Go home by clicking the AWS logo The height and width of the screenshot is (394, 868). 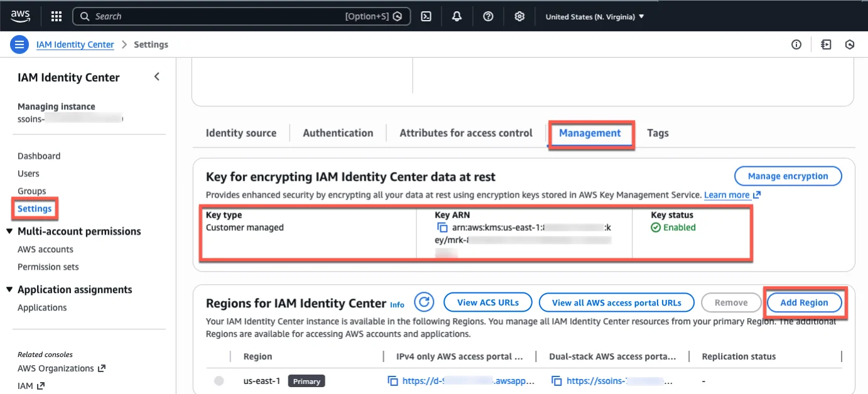[x=20, y=16]
